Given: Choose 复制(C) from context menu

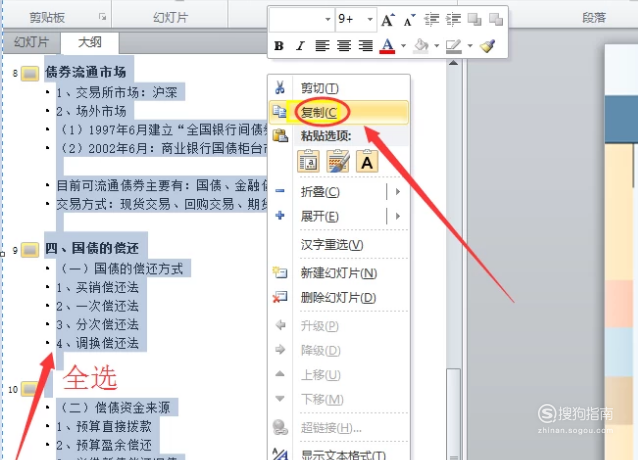Looking at the screenshot, I should tap(339, 112).
